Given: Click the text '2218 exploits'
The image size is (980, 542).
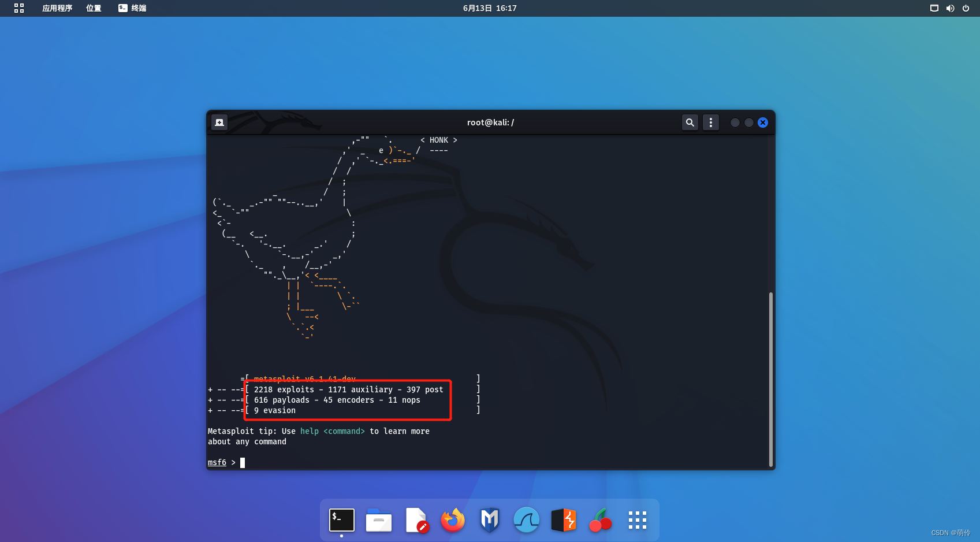Looking at the screenshot, I should coord(284,389).
